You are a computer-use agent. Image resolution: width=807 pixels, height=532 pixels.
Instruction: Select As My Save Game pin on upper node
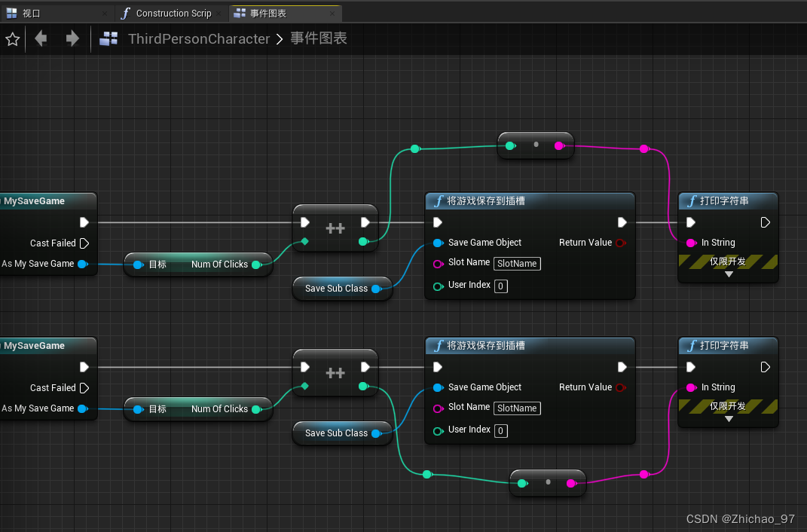[82, 264]
